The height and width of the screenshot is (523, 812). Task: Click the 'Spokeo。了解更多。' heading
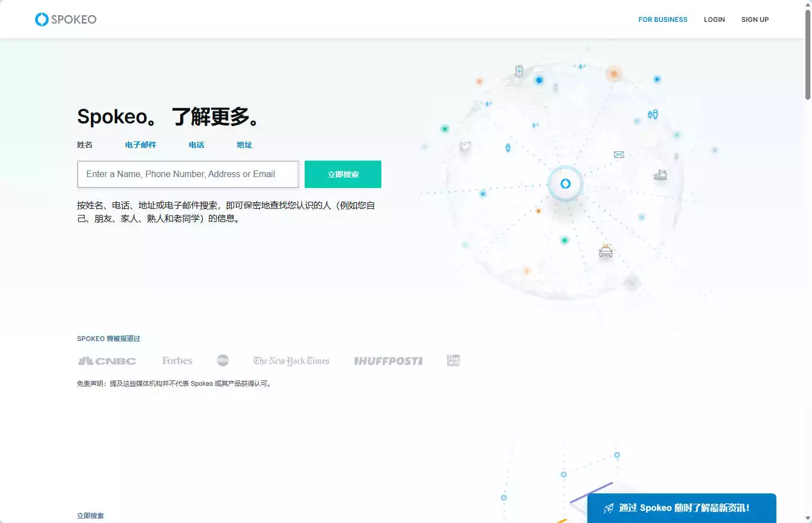point(168,117)
